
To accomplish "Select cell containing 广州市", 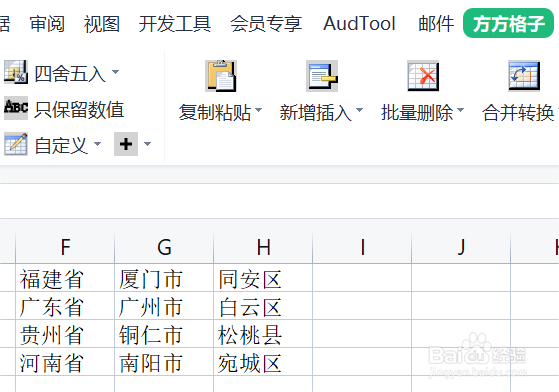I will (164, 306).
